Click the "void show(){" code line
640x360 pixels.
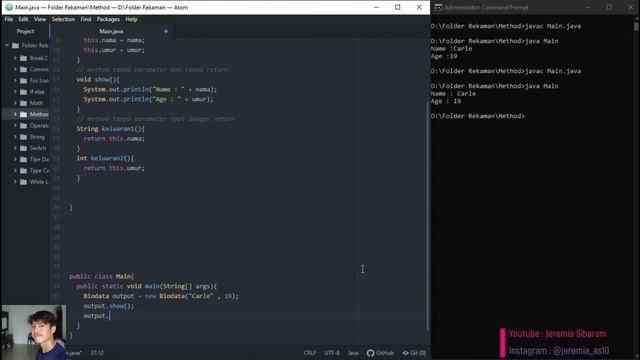98,79
